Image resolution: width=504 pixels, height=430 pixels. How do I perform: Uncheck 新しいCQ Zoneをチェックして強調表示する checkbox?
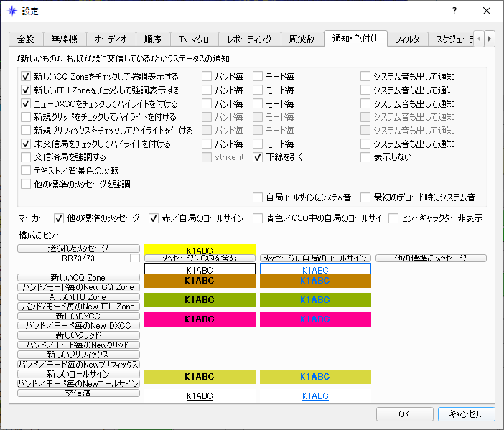pos(27,76)
